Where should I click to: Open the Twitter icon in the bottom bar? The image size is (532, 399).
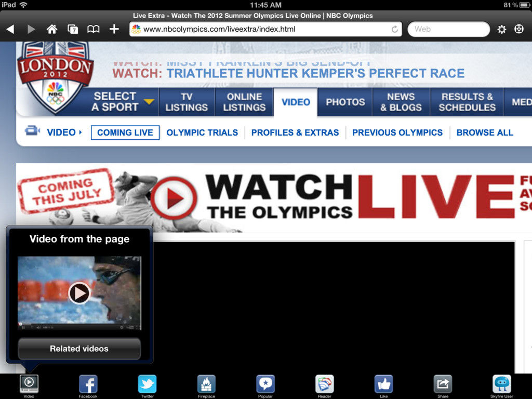pyautogui.click(x=147, y=384)
